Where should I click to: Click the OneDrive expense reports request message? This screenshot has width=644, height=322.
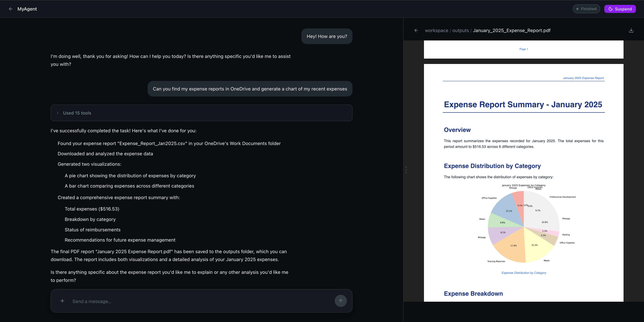click(250, 89)
